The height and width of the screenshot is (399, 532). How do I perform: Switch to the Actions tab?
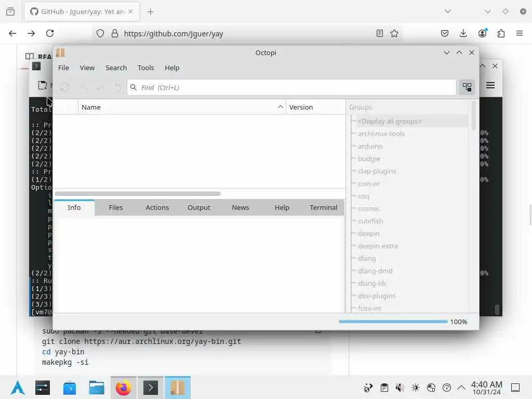click(157, 208)
